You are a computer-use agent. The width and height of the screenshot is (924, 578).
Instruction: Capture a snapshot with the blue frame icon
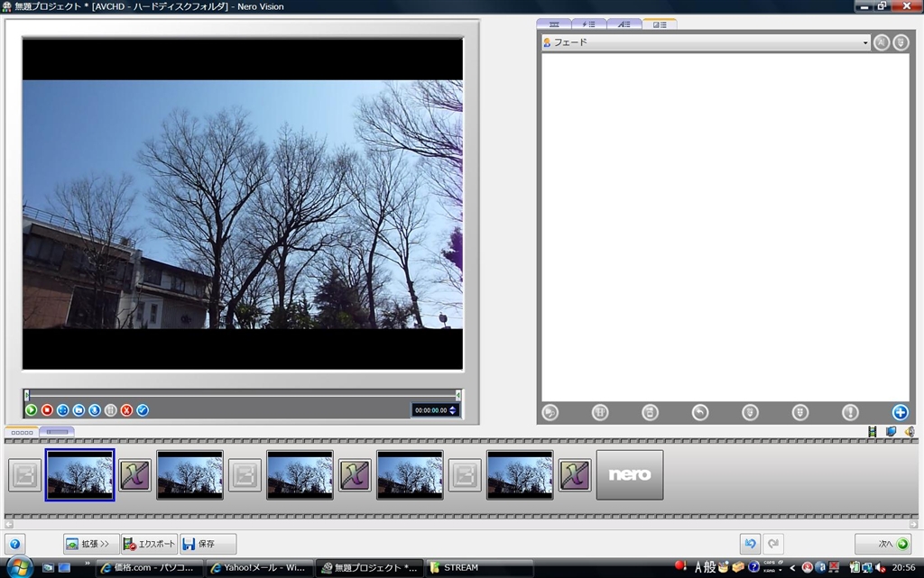coord(79,410)
